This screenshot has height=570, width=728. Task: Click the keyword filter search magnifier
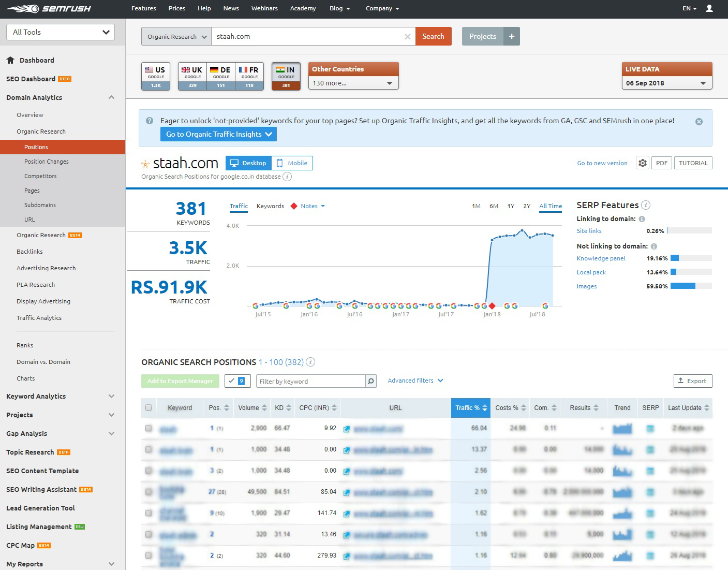(x=371, y=382)
